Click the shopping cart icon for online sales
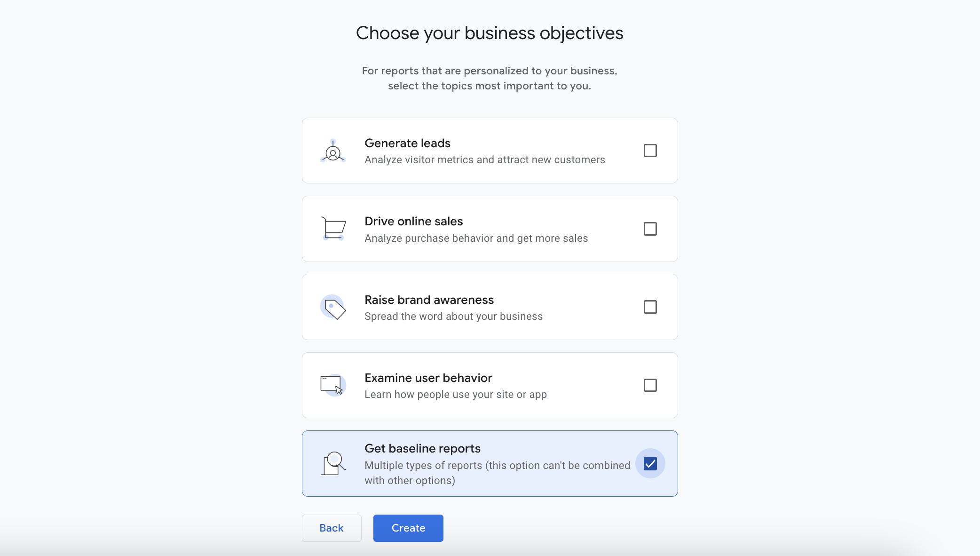Screen dimensions: 980x556 (333, 229)
